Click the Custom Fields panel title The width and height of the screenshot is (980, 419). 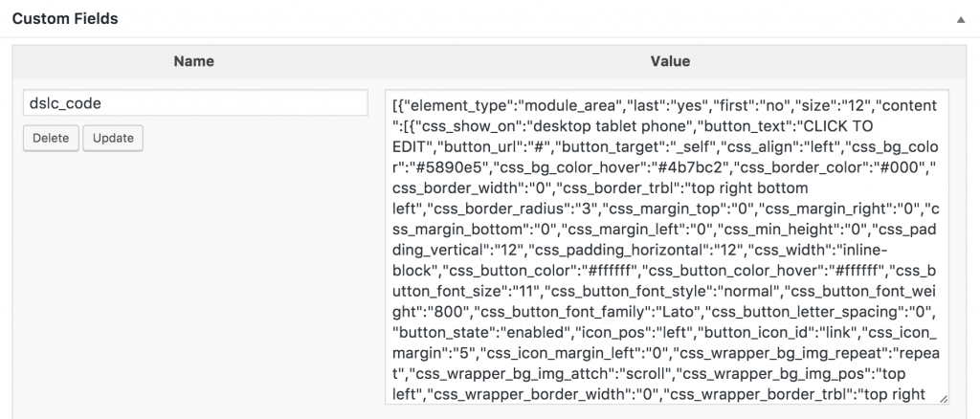tap(65, 19)
